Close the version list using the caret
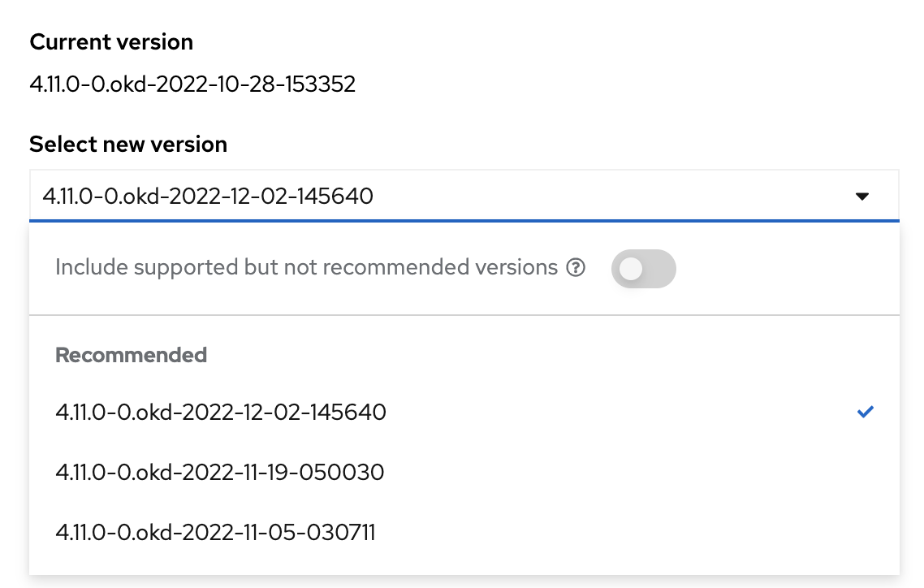924x588 pixels. coord(862,197)
